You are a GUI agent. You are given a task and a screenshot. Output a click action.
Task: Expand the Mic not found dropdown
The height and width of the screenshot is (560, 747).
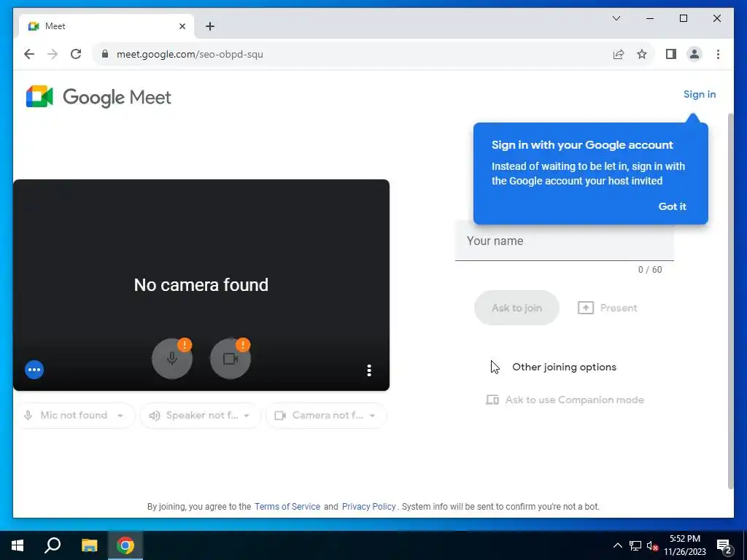[77, 415]
